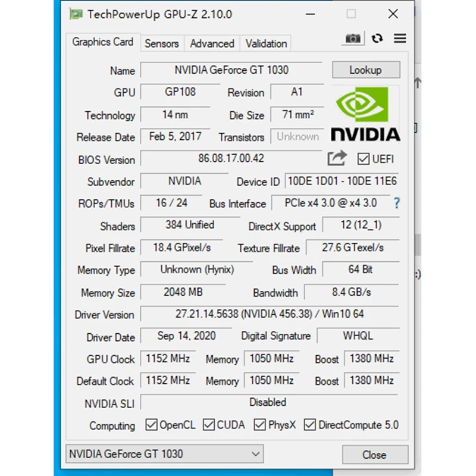The height and width of the screenshot is (476, 476).
Task: Click the Driver Version 27.21.14.5638 field
Action: (x=270, y=314)
